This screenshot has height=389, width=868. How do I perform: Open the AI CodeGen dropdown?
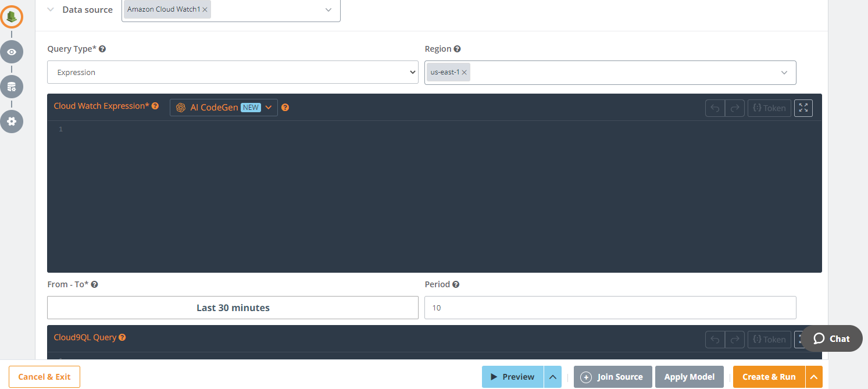pyautogui.click(x=224, y=108)
